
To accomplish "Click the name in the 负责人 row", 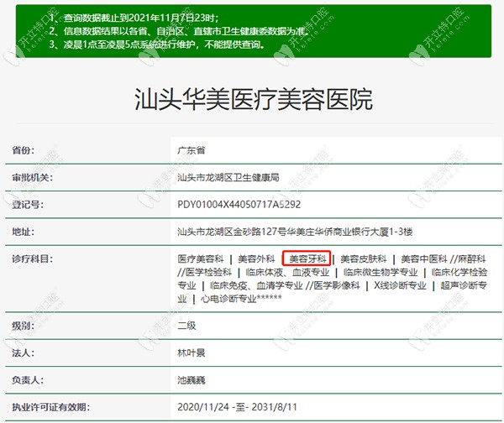I will [x=192, y=380].
